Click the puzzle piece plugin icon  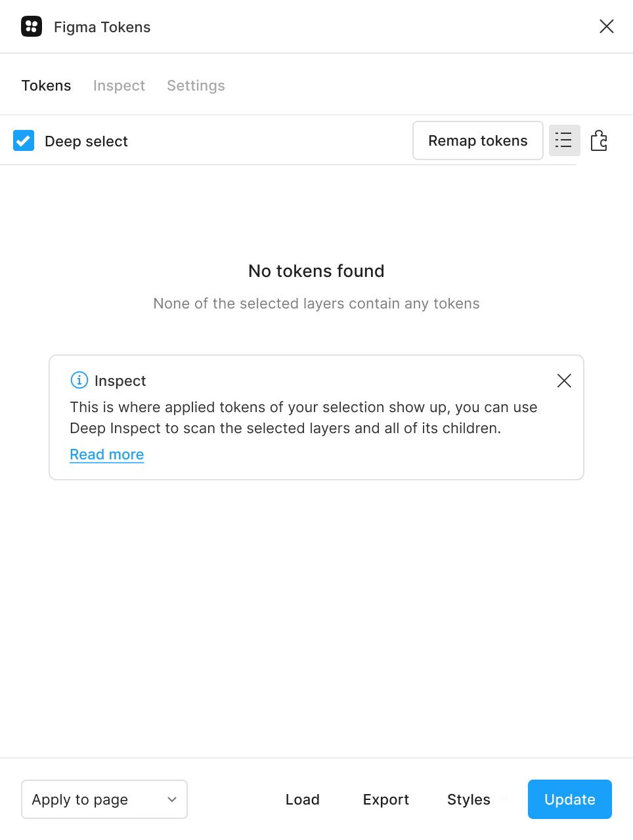pyautogui.click(x=599, y=140)
